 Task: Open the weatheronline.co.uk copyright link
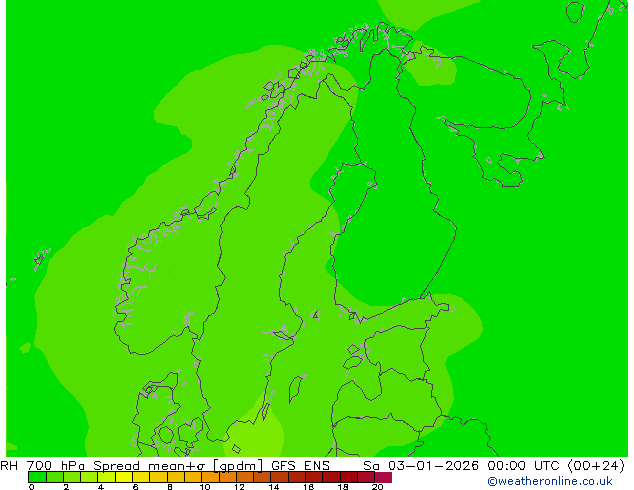click(x=549, y=481)
